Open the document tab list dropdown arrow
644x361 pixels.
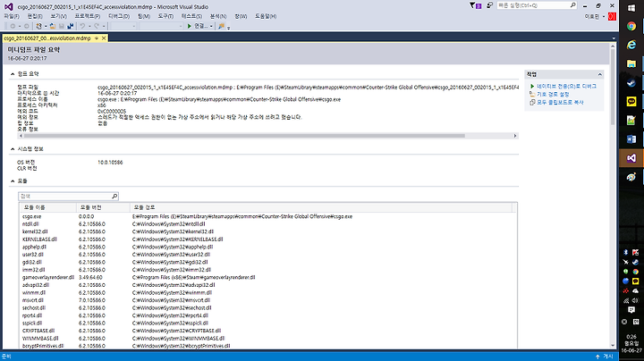[x=614, y=38]
